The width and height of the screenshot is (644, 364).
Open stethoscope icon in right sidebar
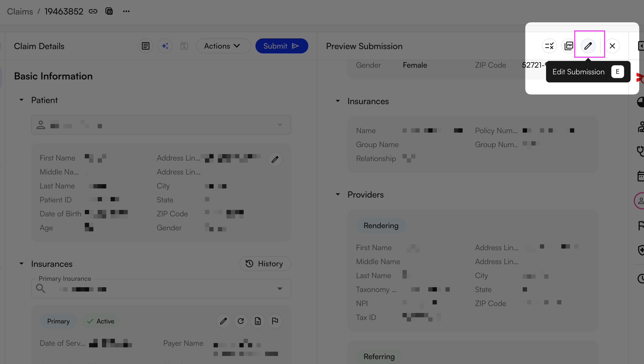[x=641, y=151]
